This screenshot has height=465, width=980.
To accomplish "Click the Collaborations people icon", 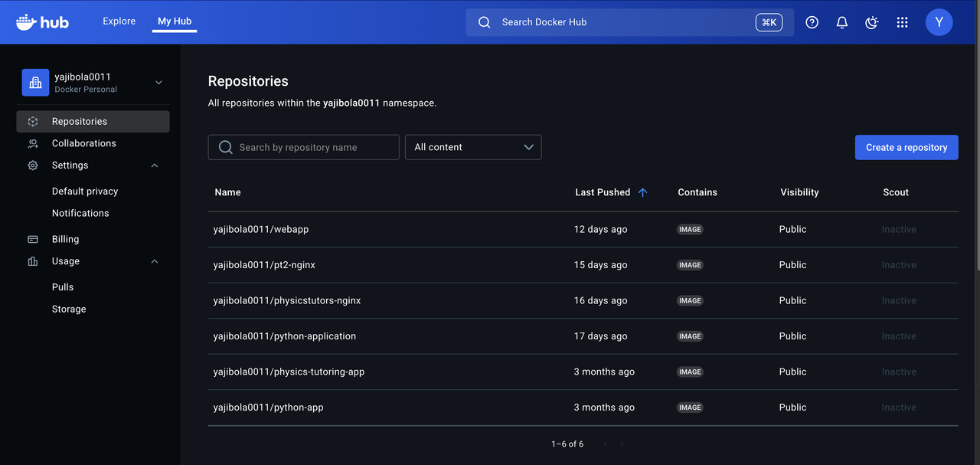I will (33, 143).
